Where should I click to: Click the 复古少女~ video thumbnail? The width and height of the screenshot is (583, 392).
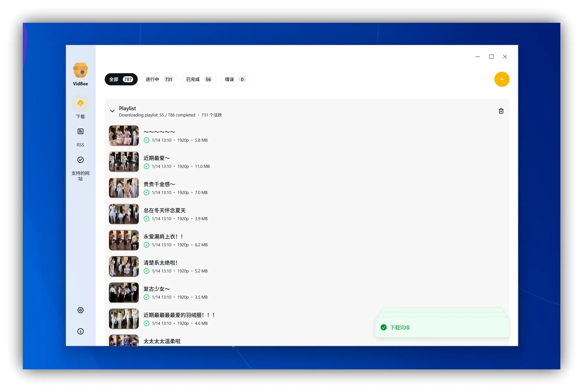[123, 292]
